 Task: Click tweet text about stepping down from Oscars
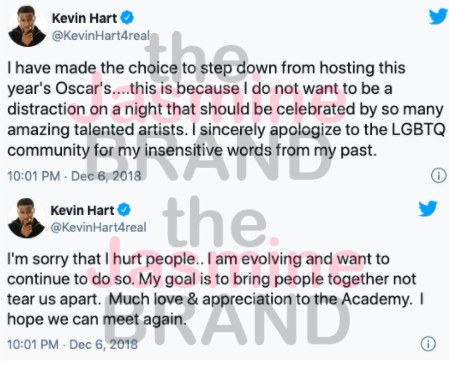coord(226,109)
